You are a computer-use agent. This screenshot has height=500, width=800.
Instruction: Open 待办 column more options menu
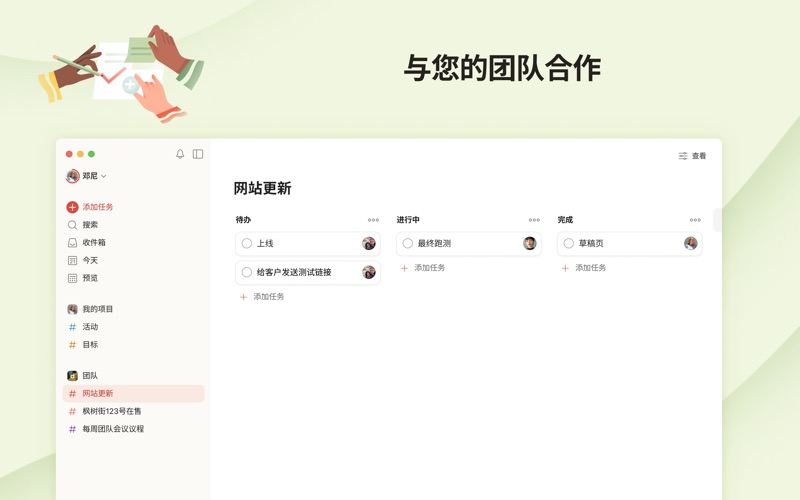click(373, 220)
